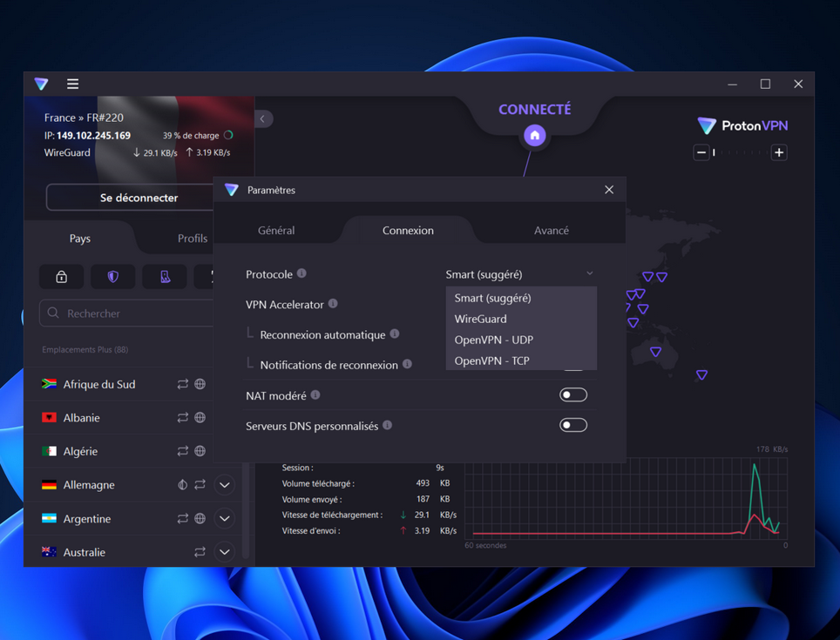
Task: Show info for VPN Accelerator
Action: [x=333, y=303]
